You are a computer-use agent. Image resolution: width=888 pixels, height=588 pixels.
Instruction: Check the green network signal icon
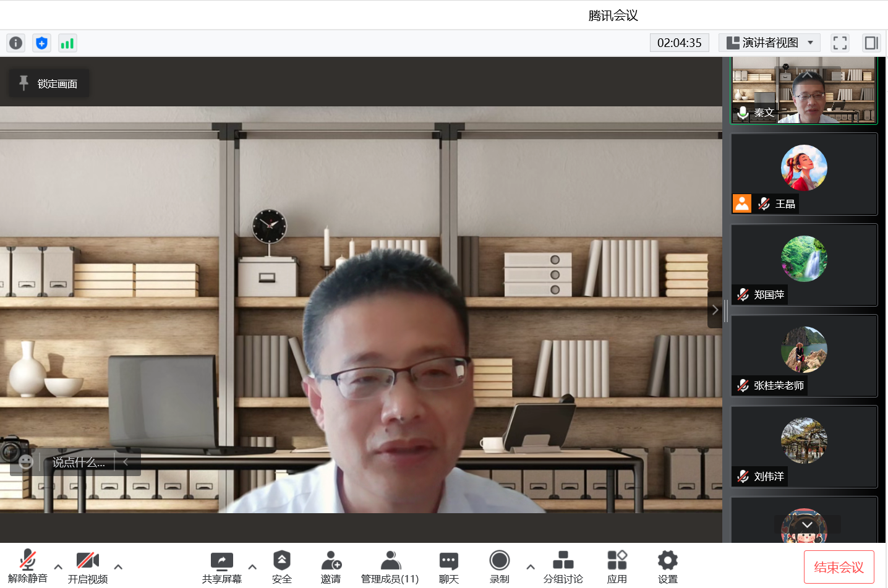(x=67, y=43)
